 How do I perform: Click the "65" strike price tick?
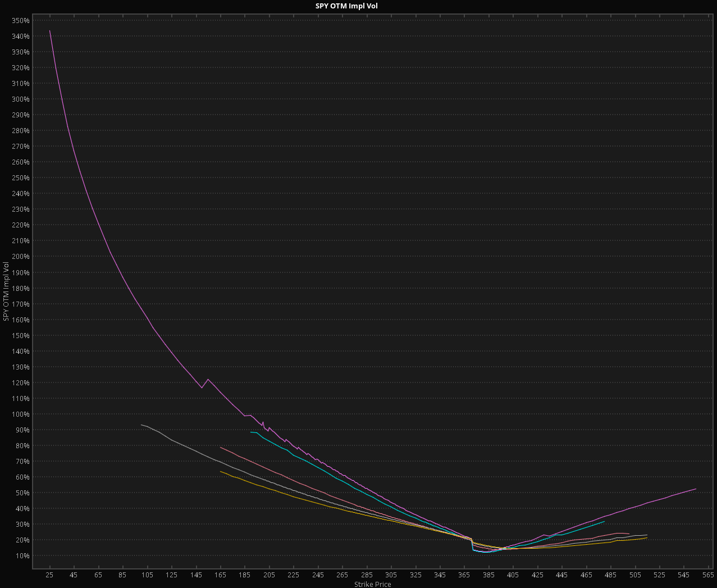click(x=98, y=576)
